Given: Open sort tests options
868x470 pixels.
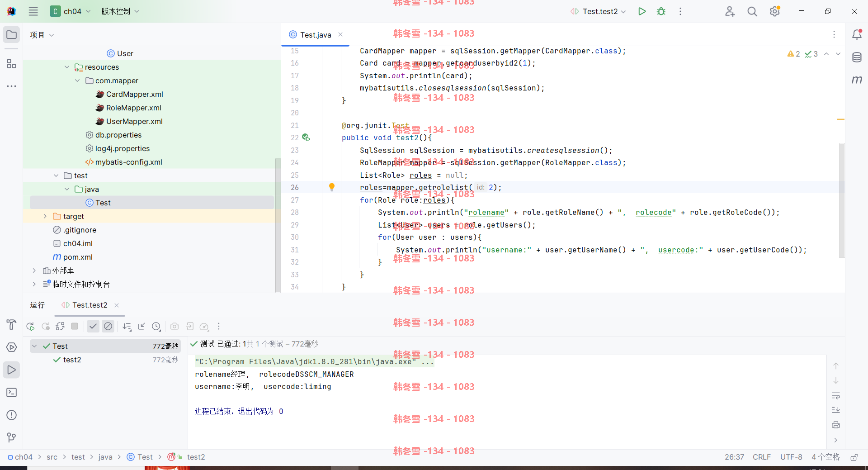Looking at the screenshot, I should pyautogui.click(x=127, y=326).
